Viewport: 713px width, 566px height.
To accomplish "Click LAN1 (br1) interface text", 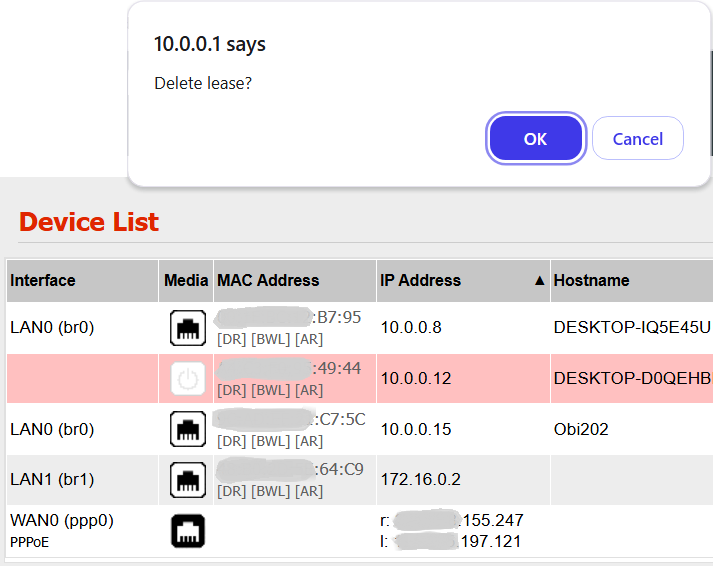I will click(52, 479).
